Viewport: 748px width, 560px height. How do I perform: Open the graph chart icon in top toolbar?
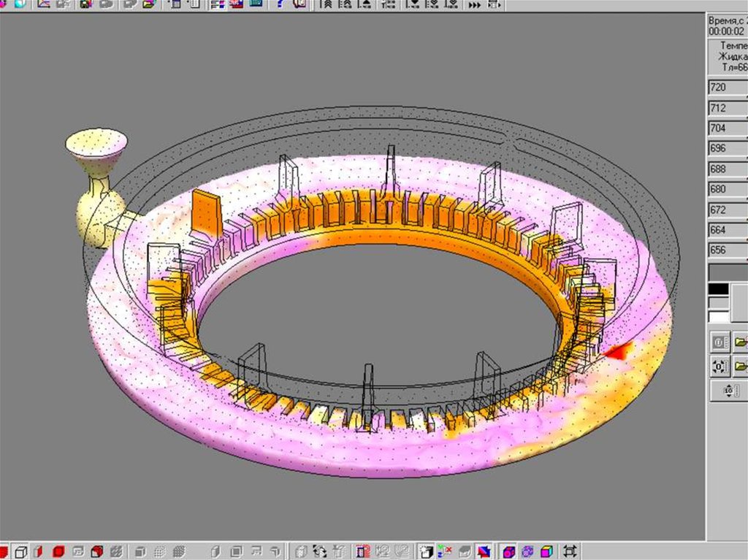pos(44,4)
